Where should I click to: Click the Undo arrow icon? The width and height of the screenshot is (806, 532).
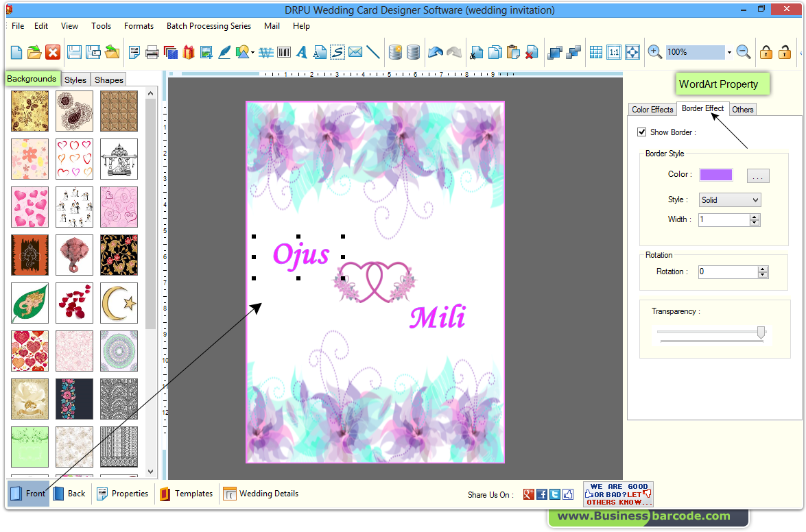(x=436, y=51)
